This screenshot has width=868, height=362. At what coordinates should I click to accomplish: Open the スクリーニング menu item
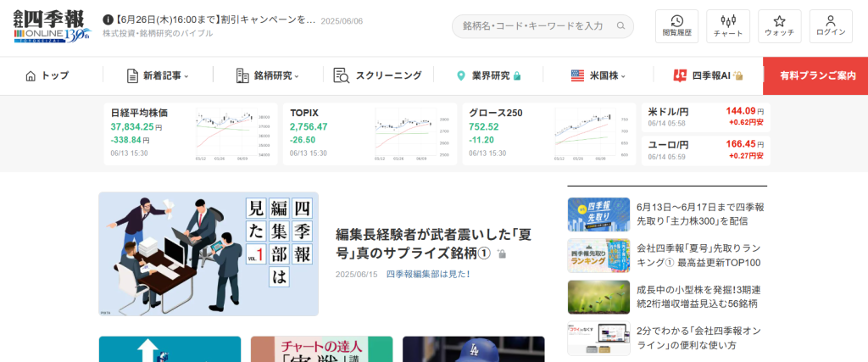tap(378, 75)
